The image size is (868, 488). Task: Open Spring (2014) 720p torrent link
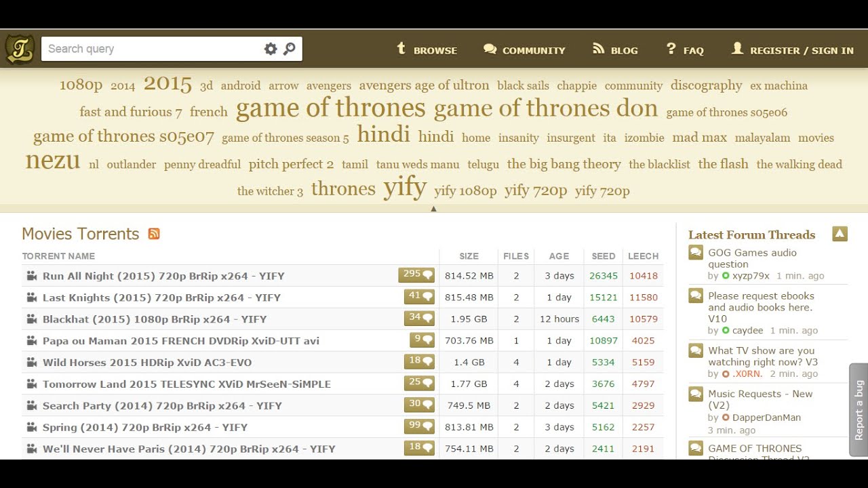(x=145, y=428)
